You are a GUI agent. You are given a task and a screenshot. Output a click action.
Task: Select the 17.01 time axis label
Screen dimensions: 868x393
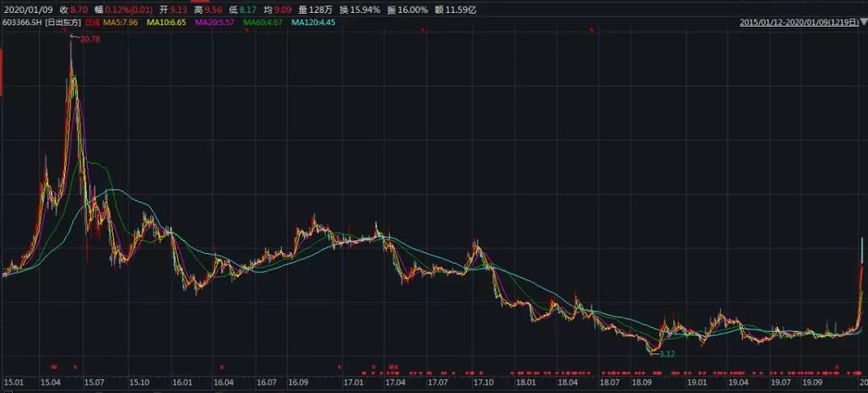pyautogui.click(x=353, y=383)
